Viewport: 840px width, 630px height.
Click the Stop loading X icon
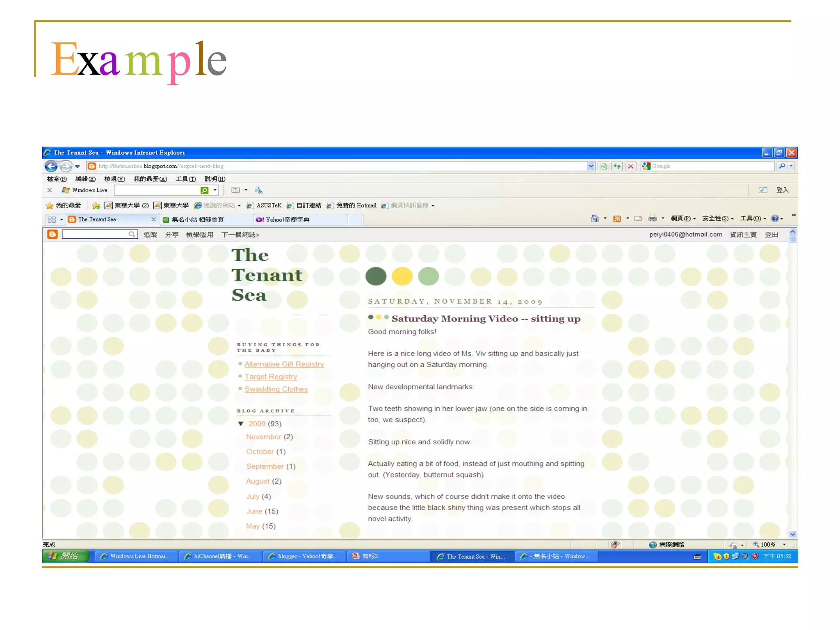631,166
